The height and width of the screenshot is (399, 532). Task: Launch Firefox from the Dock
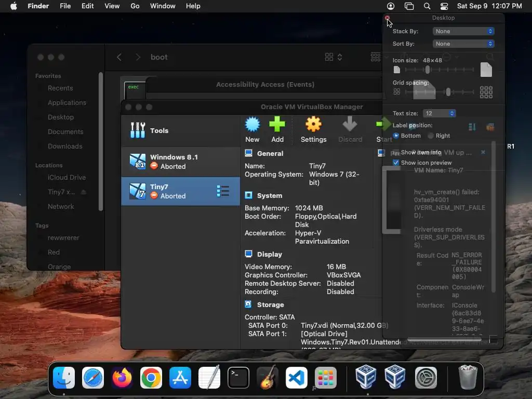pos(122,378)
